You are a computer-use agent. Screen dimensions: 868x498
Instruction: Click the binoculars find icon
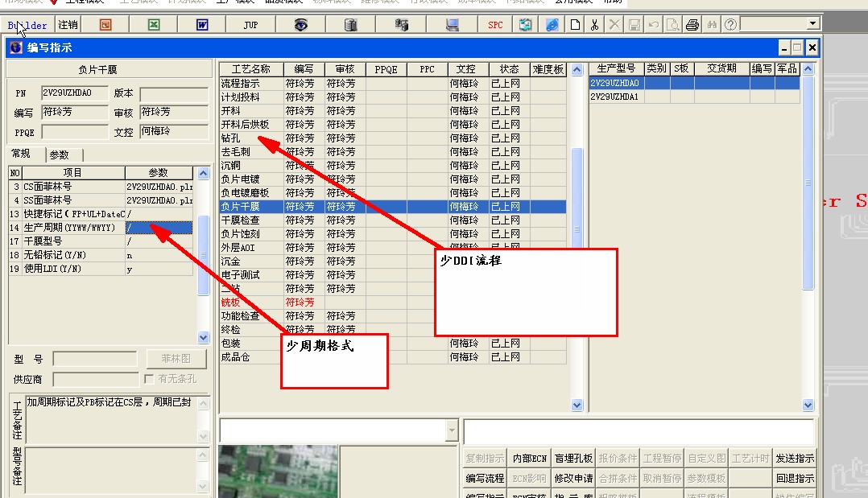(x=711, y=25)
